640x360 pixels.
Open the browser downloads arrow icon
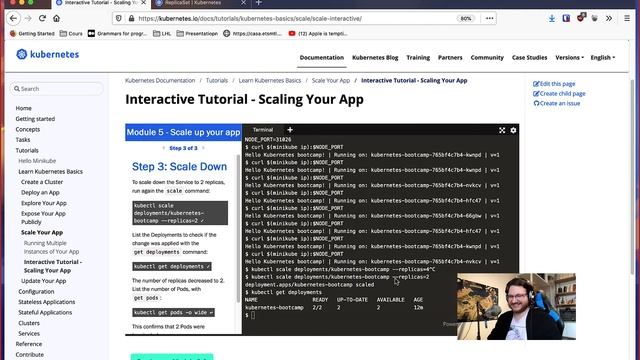pos(551,18)
